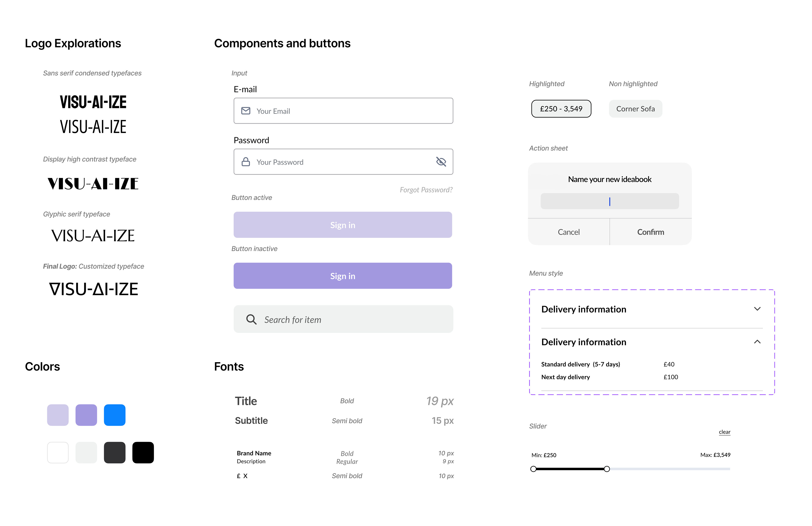Click the right slider handle on price range

pyautogui.click(x=607, y=469)
